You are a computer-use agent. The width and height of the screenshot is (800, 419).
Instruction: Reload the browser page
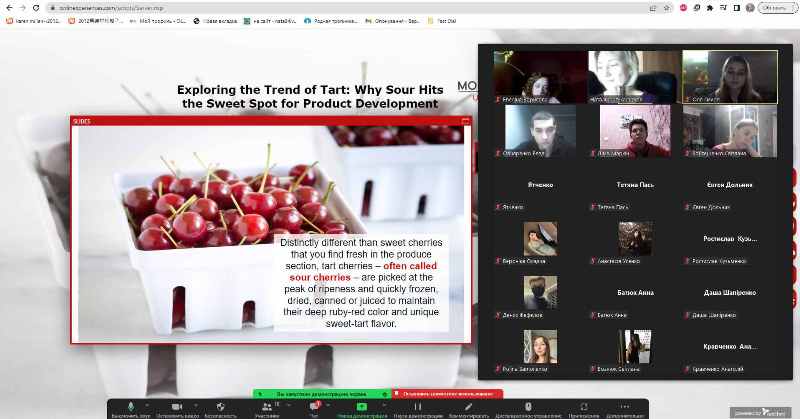[36, 8]
